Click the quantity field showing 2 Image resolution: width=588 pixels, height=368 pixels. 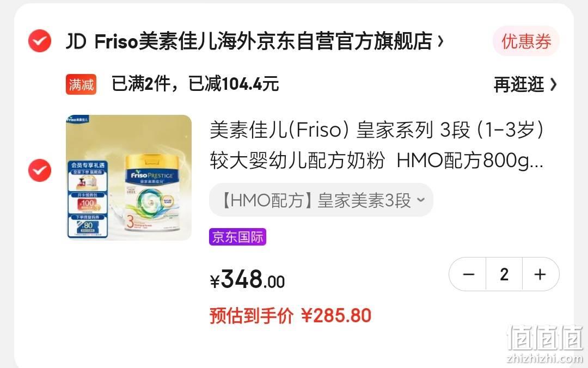[504, 274]
